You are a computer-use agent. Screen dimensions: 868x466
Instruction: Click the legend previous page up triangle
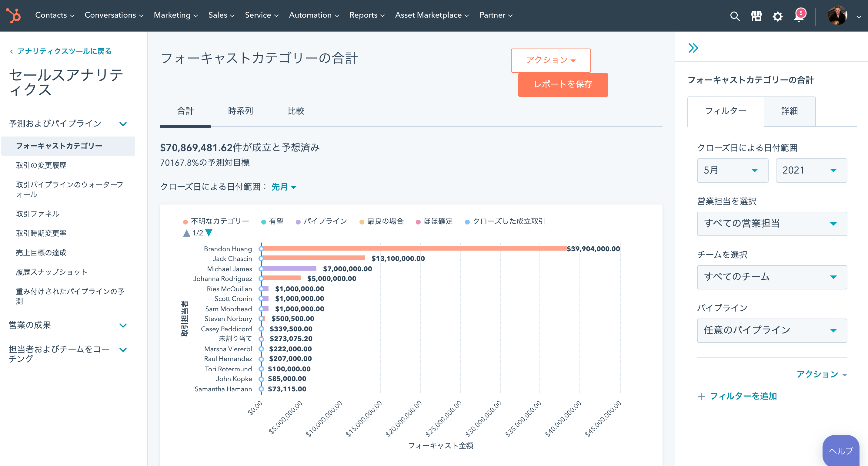point(186,233)
